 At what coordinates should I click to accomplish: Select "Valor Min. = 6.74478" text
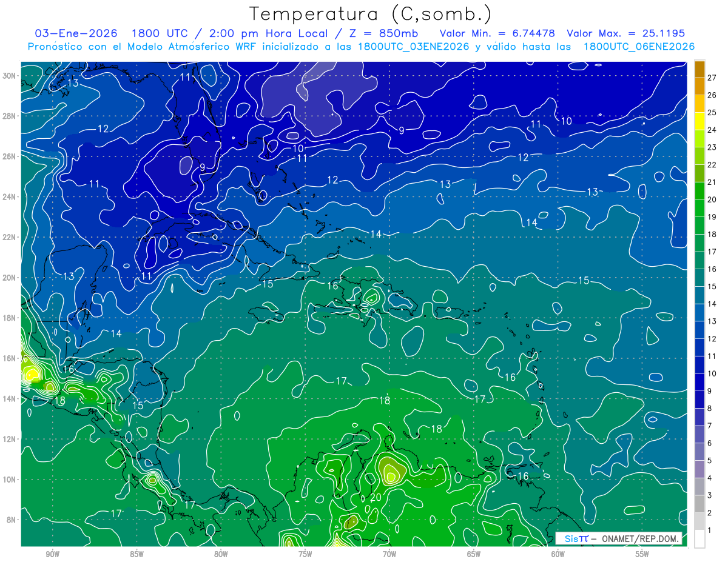(x=499, y=33)
